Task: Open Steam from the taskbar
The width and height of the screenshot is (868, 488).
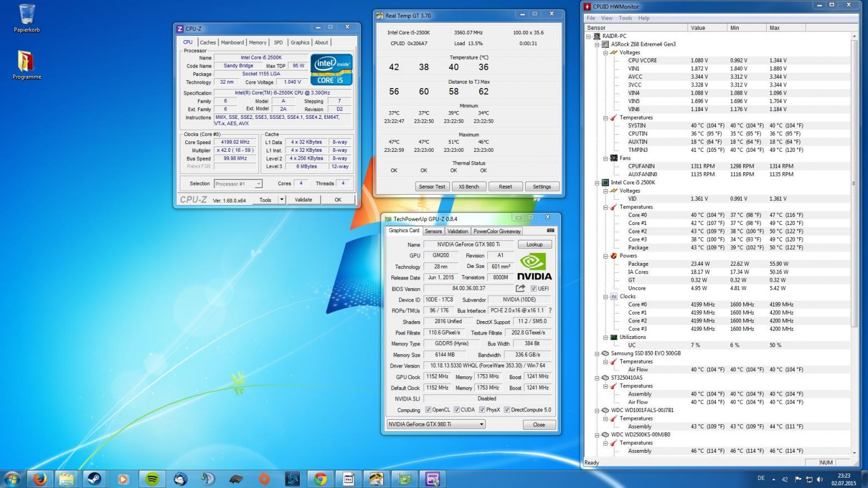Action: coord(95,479)
